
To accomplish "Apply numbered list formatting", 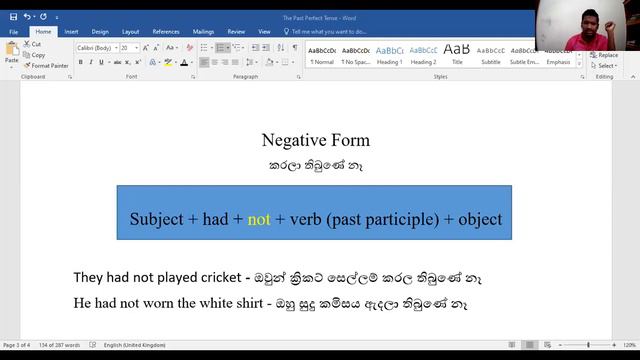I will (220, 48).
